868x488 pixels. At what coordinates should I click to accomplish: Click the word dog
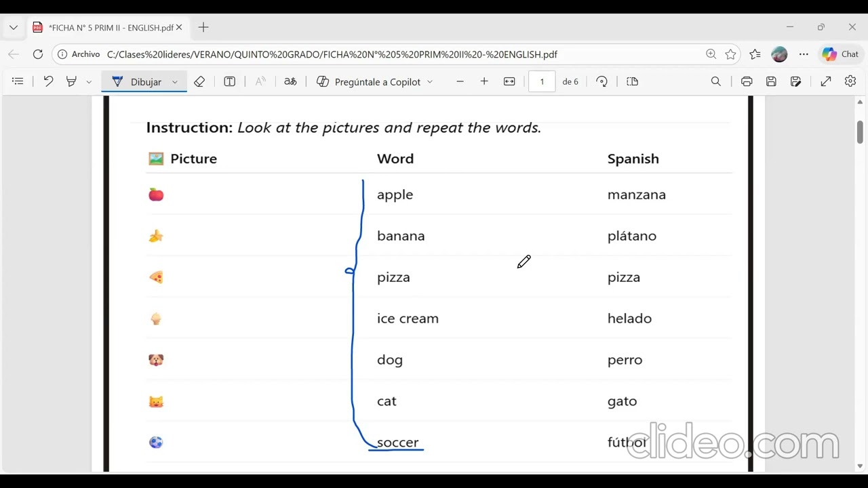tap(390, 361)
